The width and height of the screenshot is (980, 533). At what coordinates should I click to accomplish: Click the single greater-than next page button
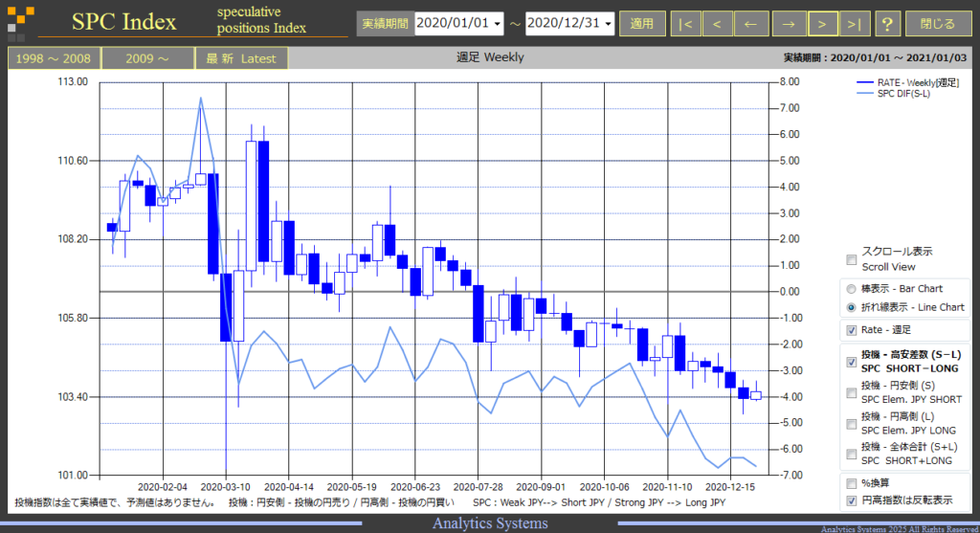pos(822,24)
